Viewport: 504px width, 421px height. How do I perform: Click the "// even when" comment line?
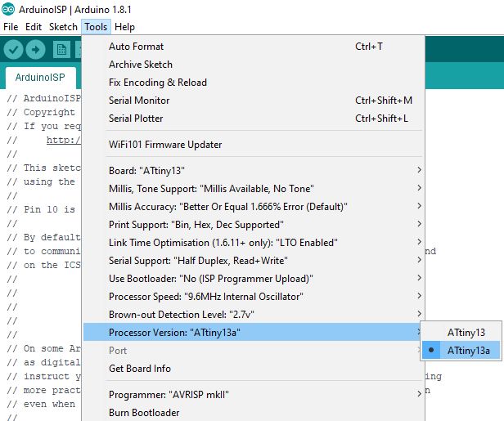pos(41,404)
